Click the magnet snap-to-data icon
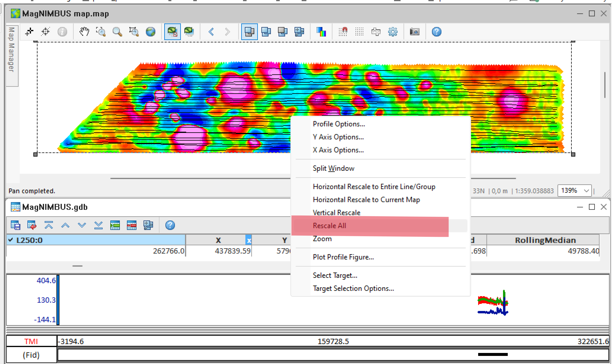 (343, 31)
